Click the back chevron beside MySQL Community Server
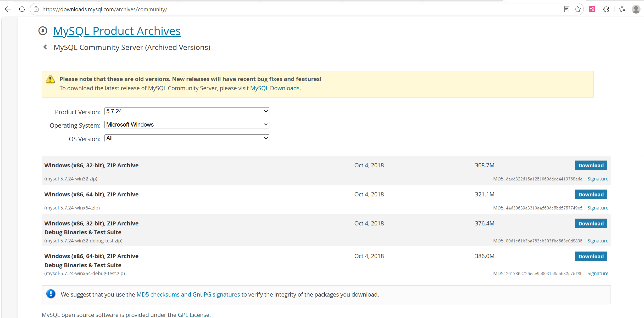The width and height of the screenshot is (644, 318). [45, 47]
